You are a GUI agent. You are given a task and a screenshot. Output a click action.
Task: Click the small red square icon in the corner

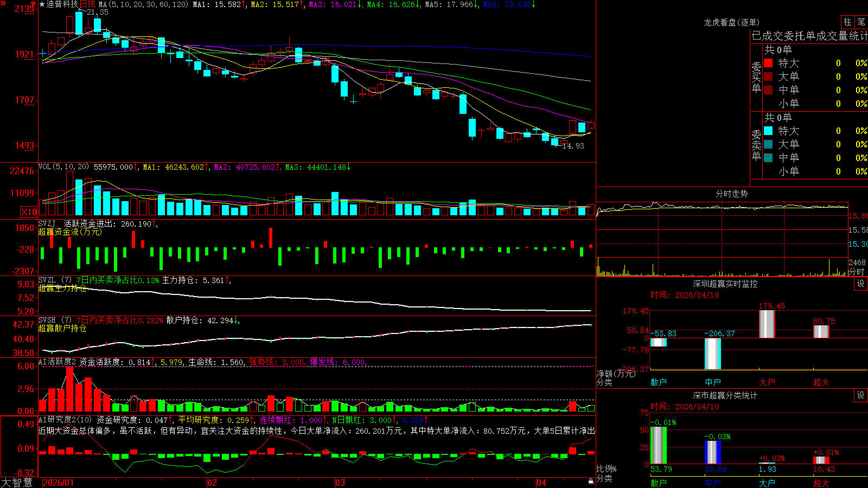2,2
